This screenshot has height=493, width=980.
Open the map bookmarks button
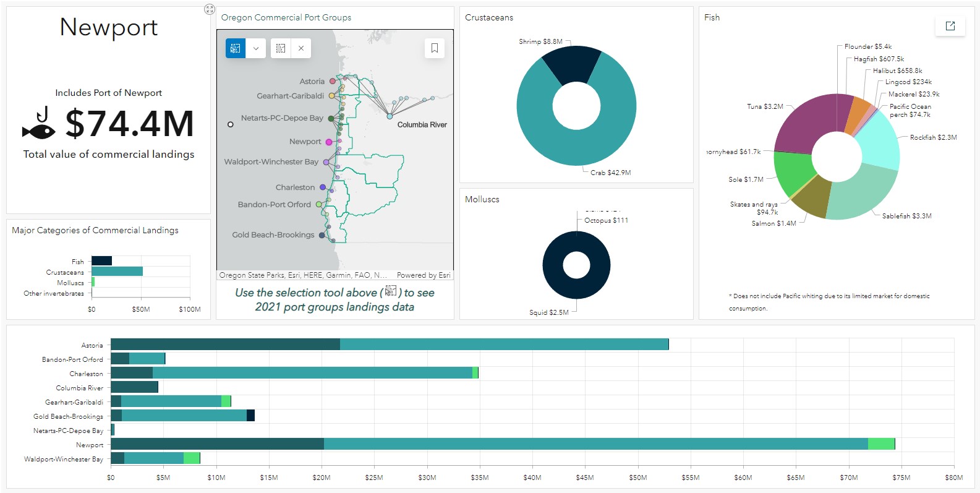coord(435,48)
